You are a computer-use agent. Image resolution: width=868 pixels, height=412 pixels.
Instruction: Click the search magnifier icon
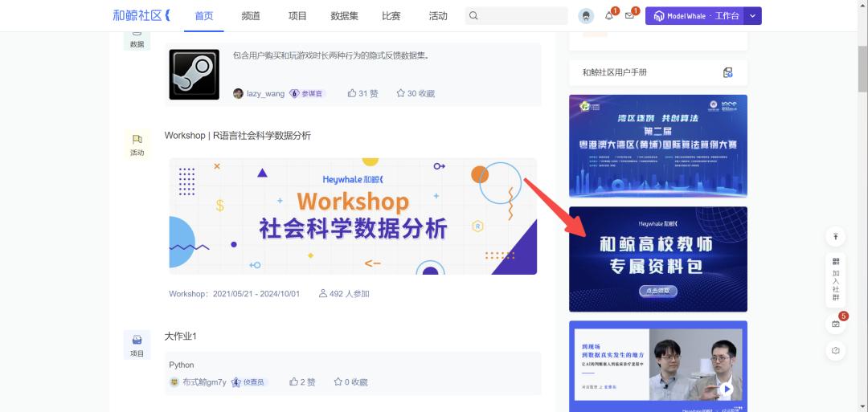point(473,16)
